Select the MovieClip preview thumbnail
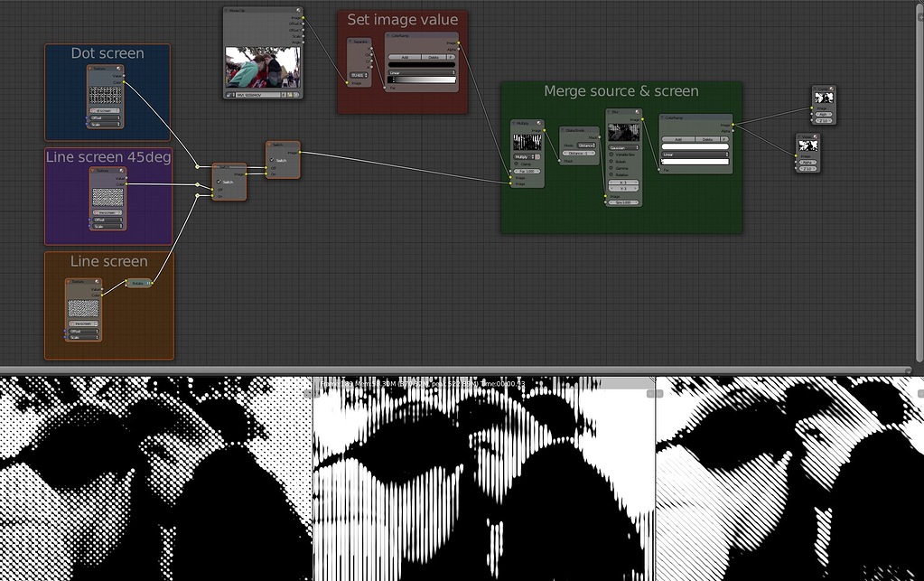This screenshot has width=924, height=581. point(263,67)
